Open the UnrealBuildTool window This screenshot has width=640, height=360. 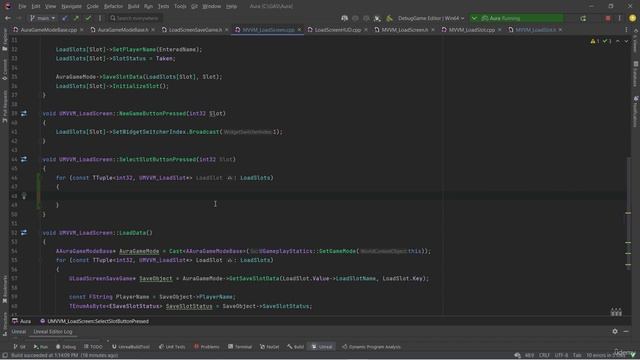(131, 347)
